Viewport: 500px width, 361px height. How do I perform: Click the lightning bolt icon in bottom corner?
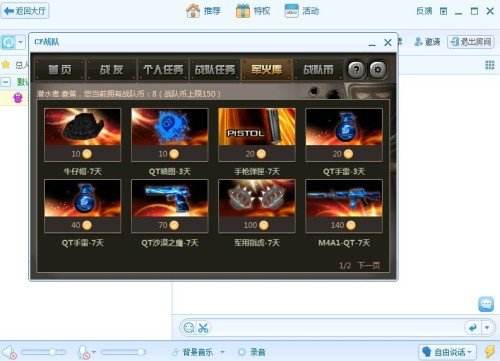(x=489, y=352)
